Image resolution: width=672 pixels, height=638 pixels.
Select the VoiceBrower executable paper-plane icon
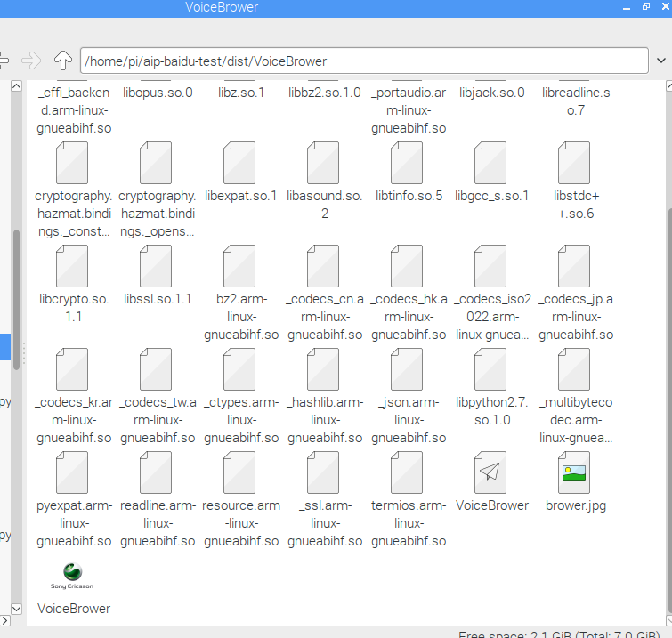pos(490,473)
